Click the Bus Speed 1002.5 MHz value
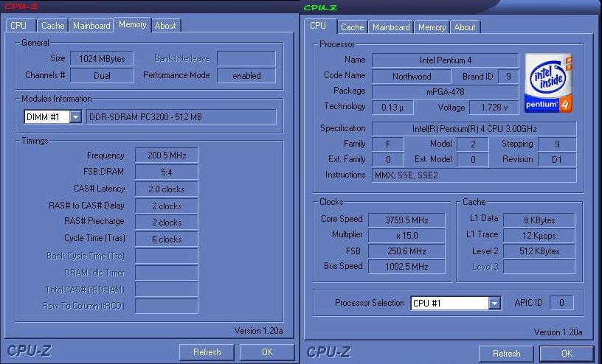The height and width of the screenshot is (364, 602). pos(406,267)
